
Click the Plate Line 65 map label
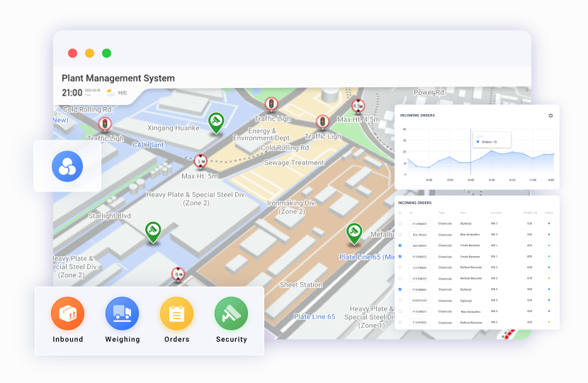coord(315,316)
